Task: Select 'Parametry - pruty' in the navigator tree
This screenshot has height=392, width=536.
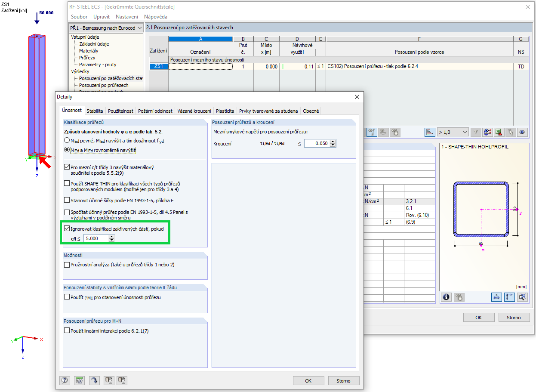Action: pyautogui.click(x=98, y=65)
